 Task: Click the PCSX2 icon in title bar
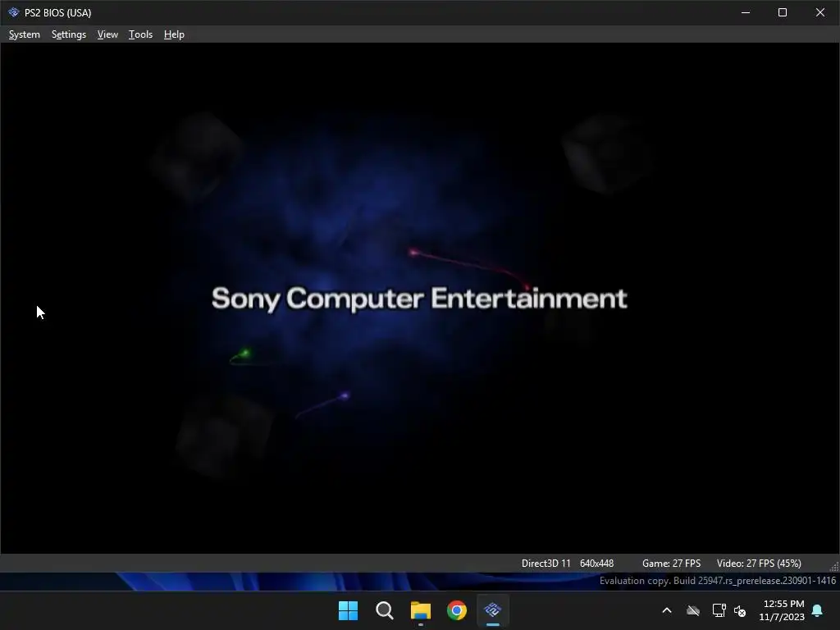(13, 12)
